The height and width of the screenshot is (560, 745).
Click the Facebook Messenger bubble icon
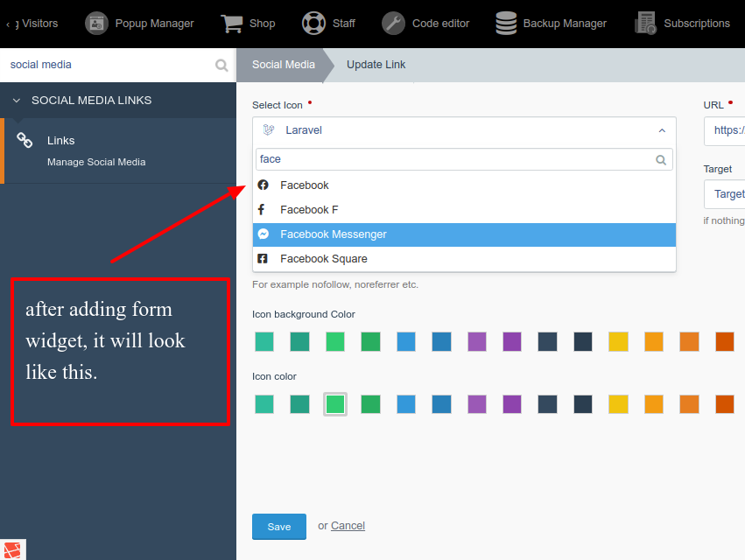pyautogui.click(x=264, y=234)
